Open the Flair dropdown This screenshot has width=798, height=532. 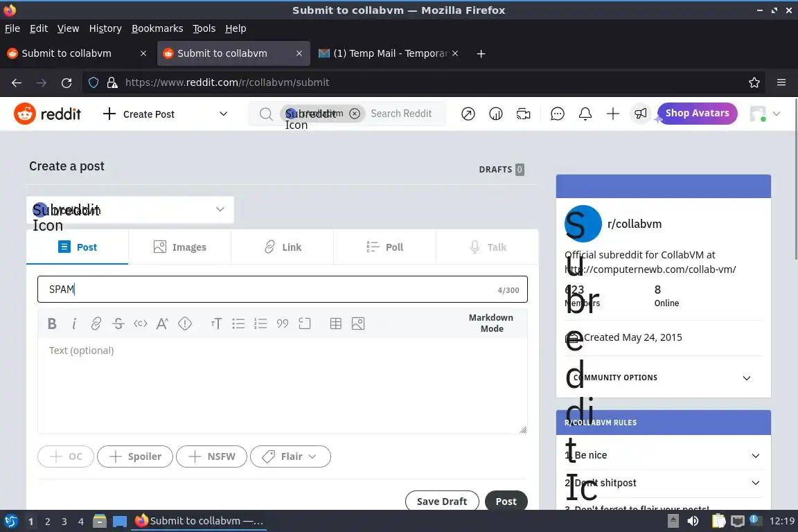click(x=291, y=456)
